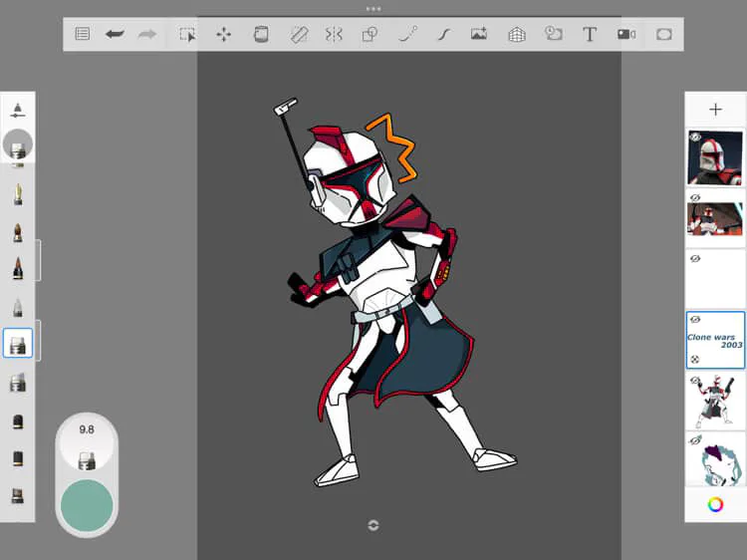Open the Time-lapse clock image tool
The width and height of the screenshot is (747, 560).
[x=553, y=33]
